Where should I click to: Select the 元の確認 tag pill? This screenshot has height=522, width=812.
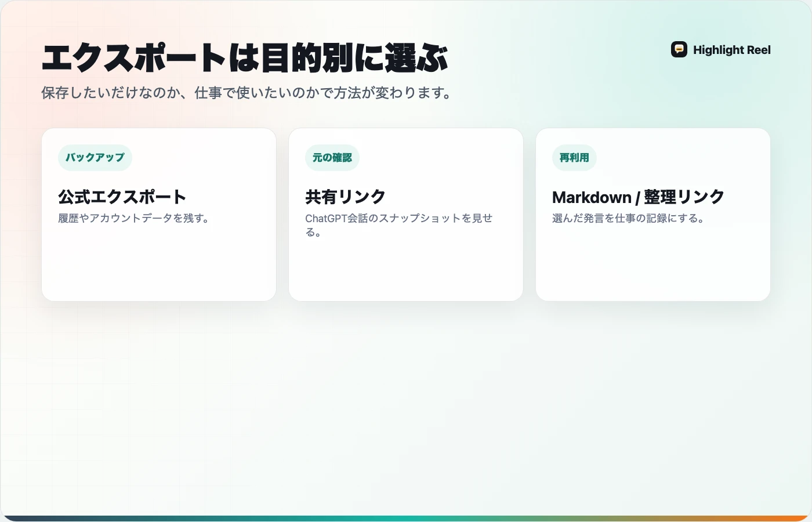[x=332, y=158]
